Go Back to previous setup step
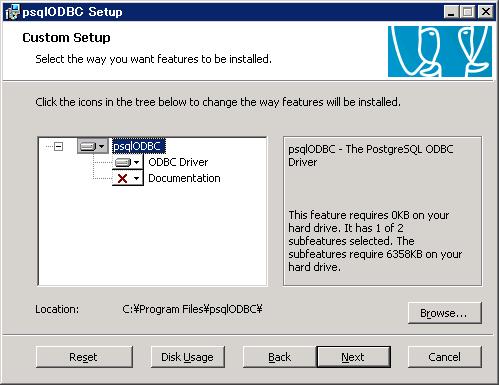The height and width of the screenshot is (385, 499). pyautogui.click(x=280, y=357)
